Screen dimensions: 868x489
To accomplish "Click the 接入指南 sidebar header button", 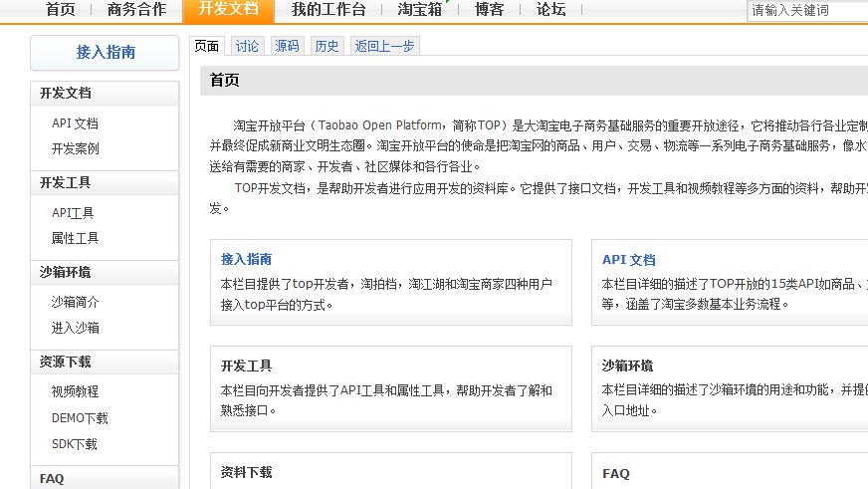I will 105,53.
